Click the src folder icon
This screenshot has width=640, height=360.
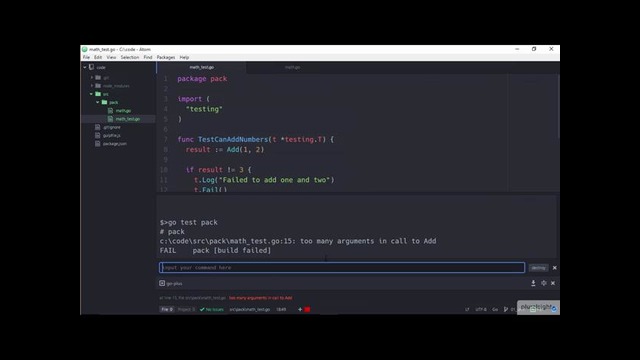point(98,94)
